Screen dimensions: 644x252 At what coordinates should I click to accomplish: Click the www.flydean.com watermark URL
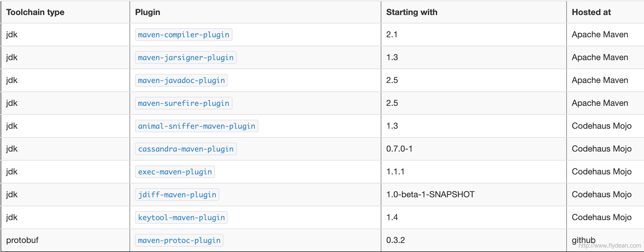click(x=610, y=246)
